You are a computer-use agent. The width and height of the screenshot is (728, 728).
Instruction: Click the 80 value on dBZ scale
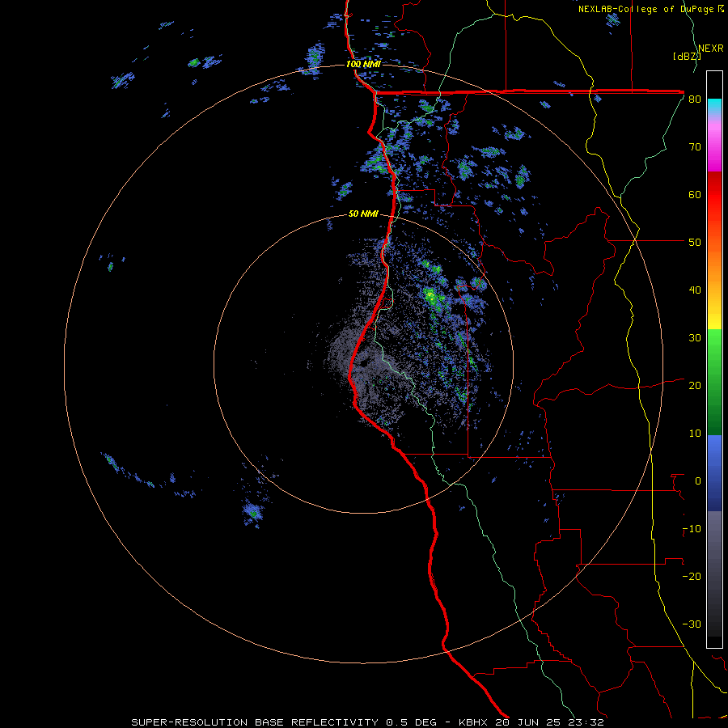[695, 99]
